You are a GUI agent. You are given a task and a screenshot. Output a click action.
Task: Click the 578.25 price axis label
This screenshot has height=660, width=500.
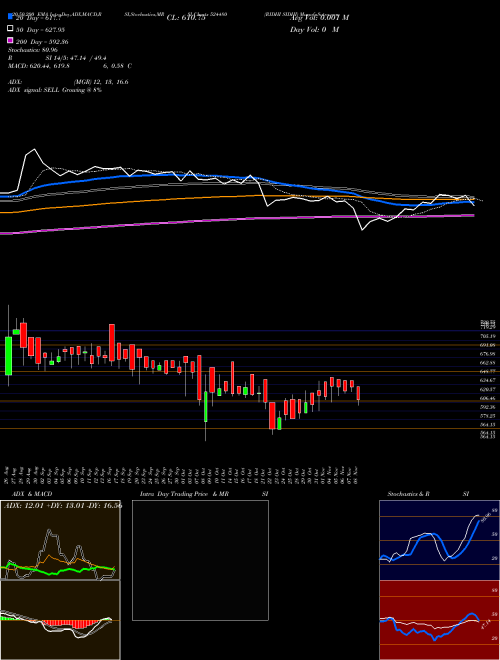click(x=487, y=416)
